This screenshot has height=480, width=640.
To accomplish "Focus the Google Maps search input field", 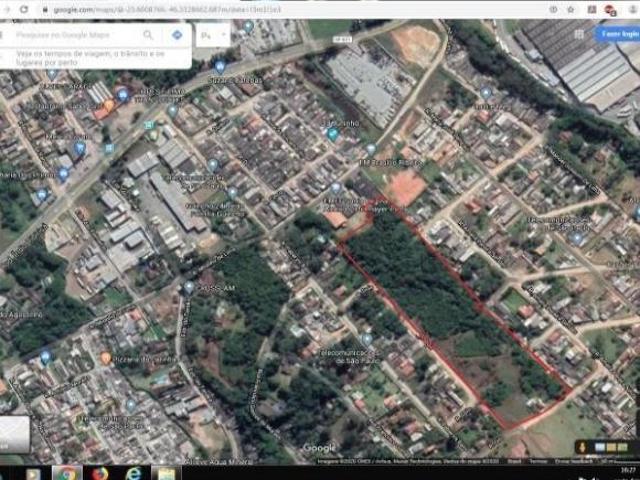I will pos(78,35).
